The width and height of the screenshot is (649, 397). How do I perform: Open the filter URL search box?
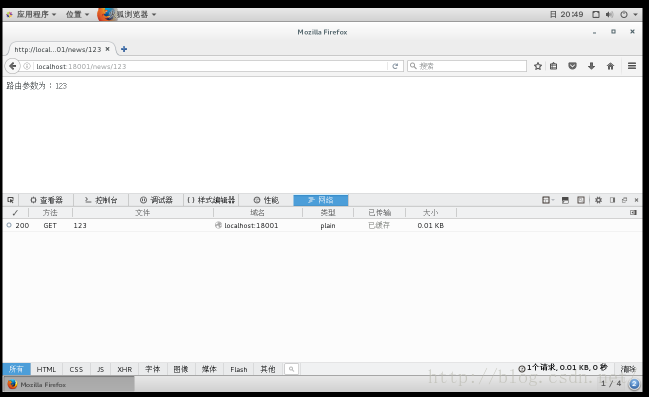tap(291, 369)
